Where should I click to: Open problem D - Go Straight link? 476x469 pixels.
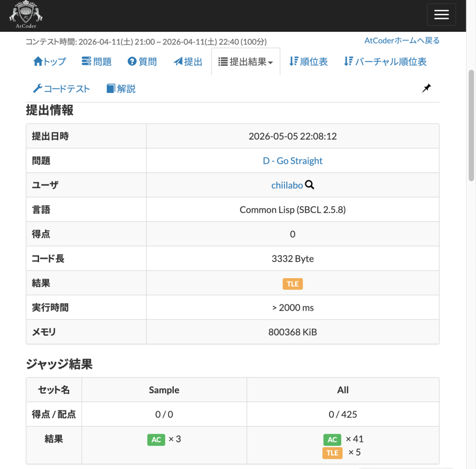[292, 161]
